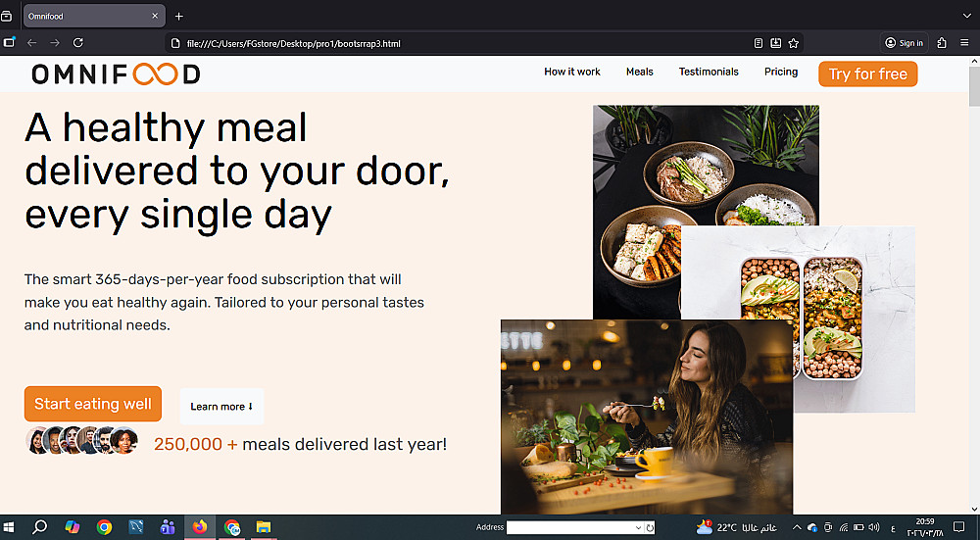Click the Try for free button

coord(868,74)
